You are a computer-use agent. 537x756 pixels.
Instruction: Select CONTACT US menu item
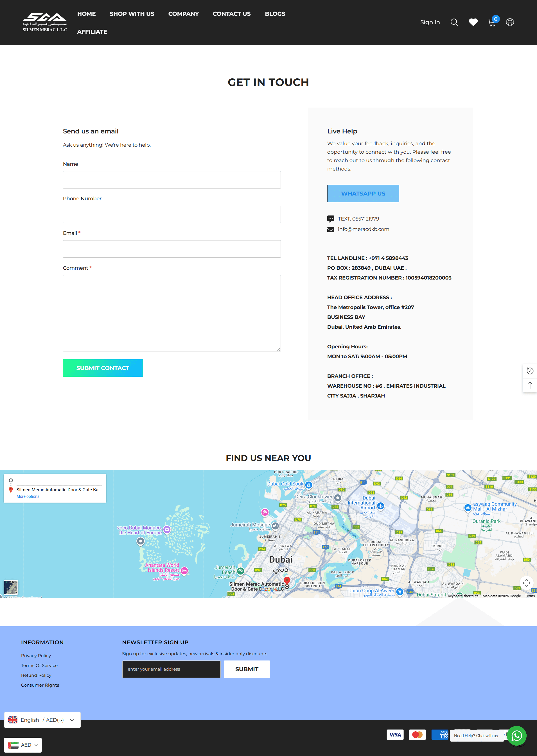click(232, 14)
